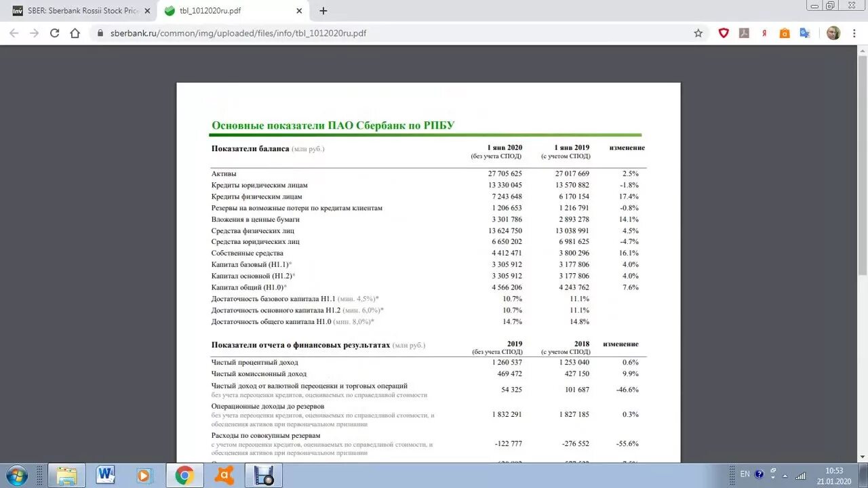Viewport: 868px width, 488px height.
Task: Open a new browser tab
Action: point(323,11)
